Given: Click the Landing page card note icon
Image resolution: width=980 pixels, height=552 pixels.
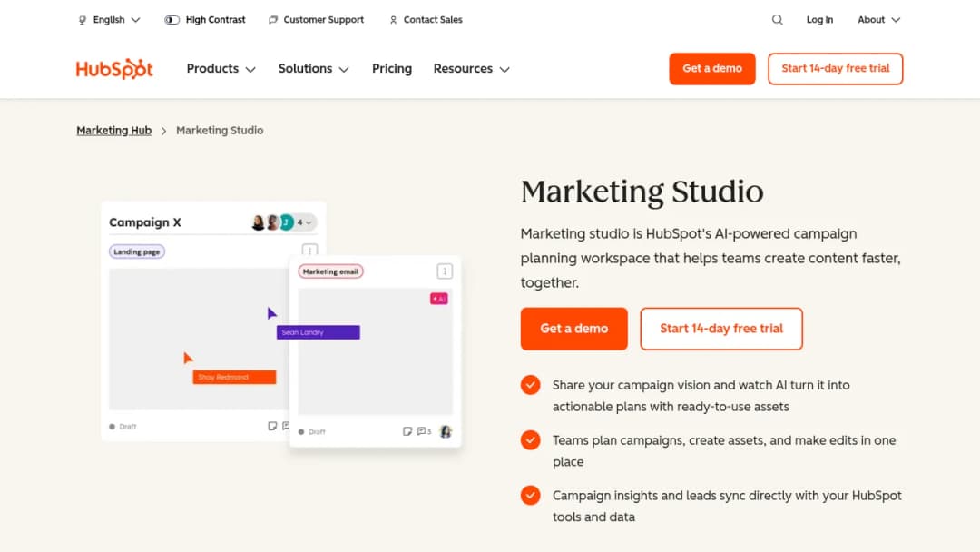Looking at the screenshot, I should point(272,426).
